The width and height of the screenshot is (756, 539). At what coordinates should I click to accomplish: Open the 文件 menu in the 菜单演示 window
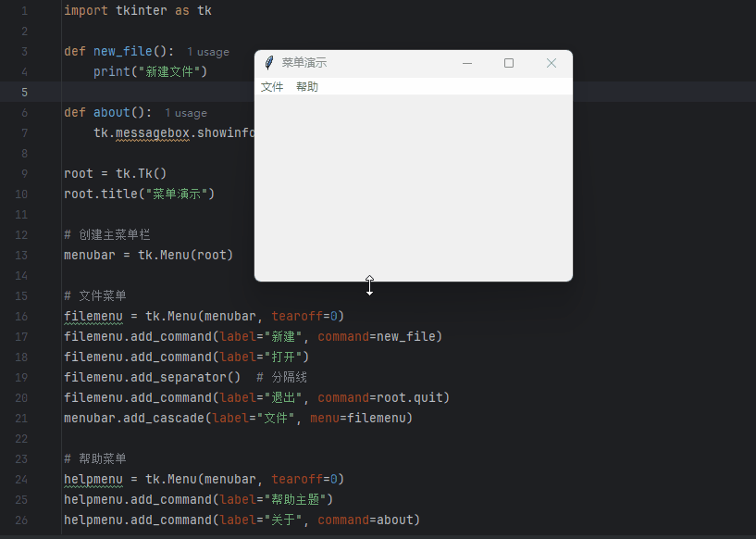pyautogui.click(x=272, y=87)
